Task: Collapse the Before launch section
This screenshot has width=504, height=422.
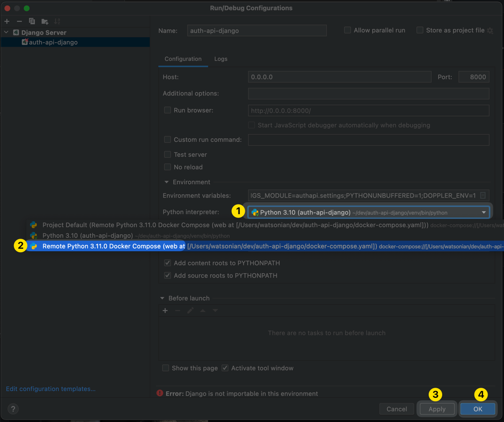Action: pyautogui.click(x=162, y=299)
